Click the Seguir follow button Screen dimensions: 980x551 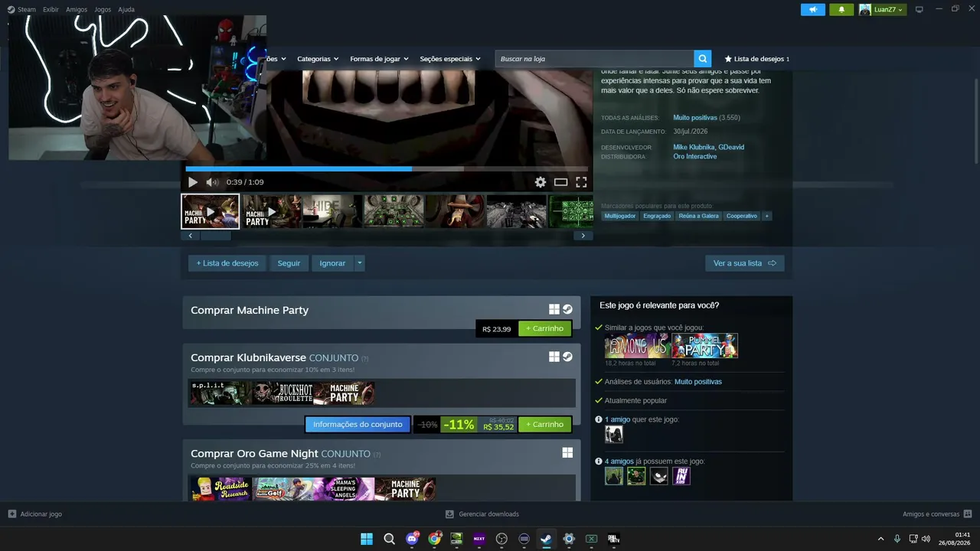(x=289, y=263)
